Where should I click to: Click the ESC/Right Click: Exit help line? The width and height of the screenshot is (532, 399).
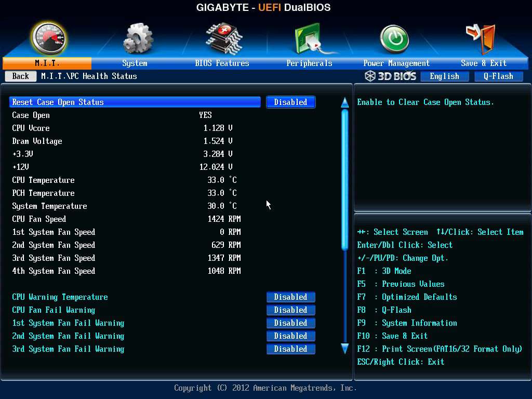pos(401,362)
